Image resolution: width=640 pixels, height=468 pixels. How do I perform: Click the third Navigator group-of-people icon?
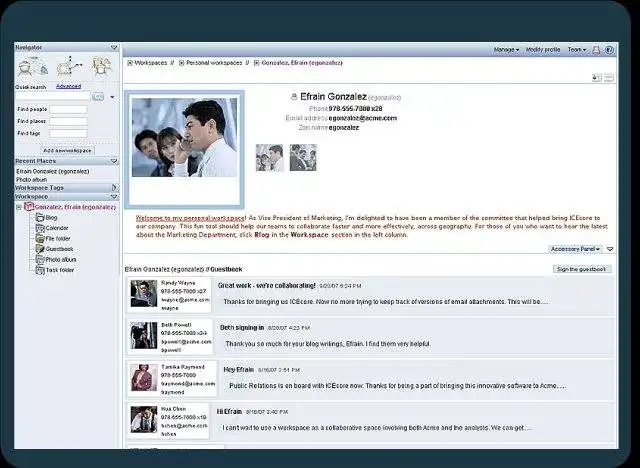click(x=101, y=67)
